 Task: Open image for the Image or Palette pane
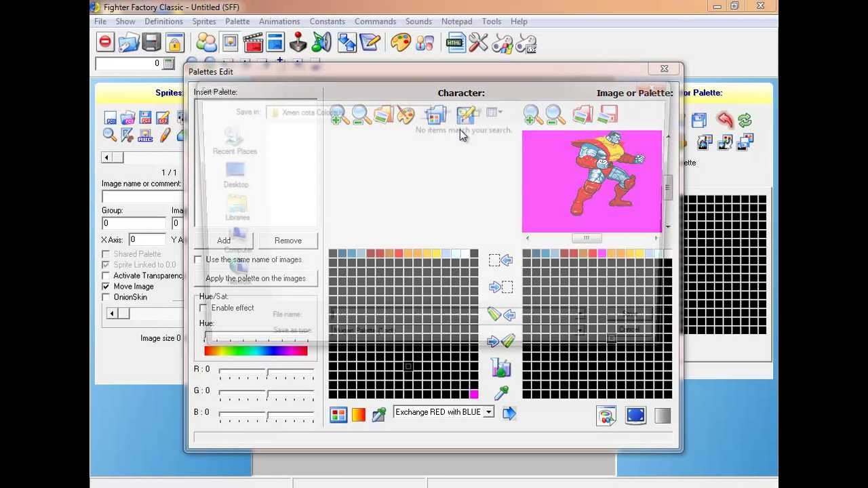point(583,115)
